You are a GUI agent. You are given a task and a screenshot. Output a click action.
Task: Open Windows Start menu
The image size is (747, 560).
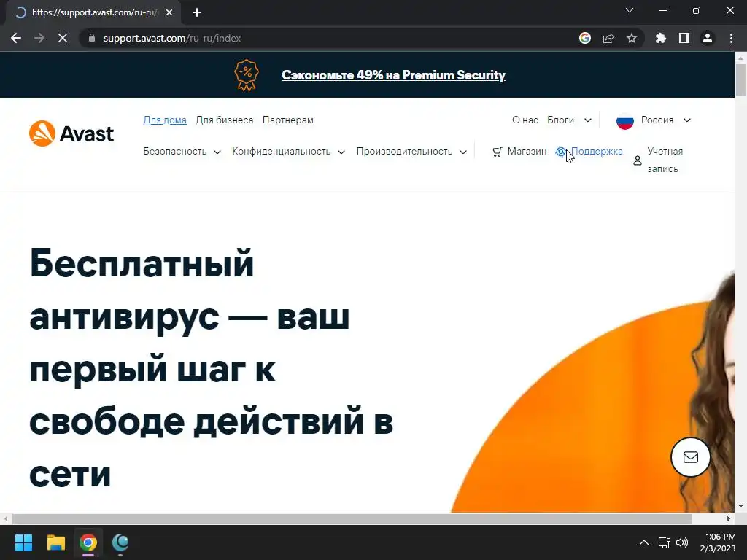[x=23, y=542]
